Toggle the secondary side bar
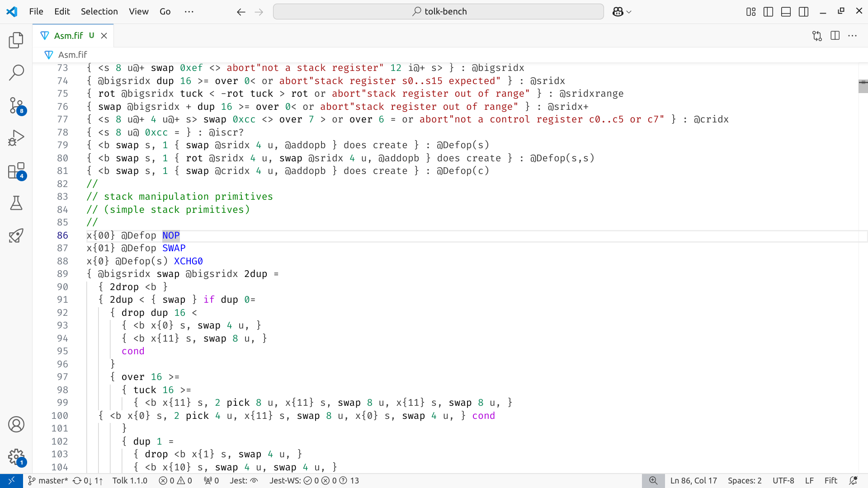 click(x=804, y=12)
